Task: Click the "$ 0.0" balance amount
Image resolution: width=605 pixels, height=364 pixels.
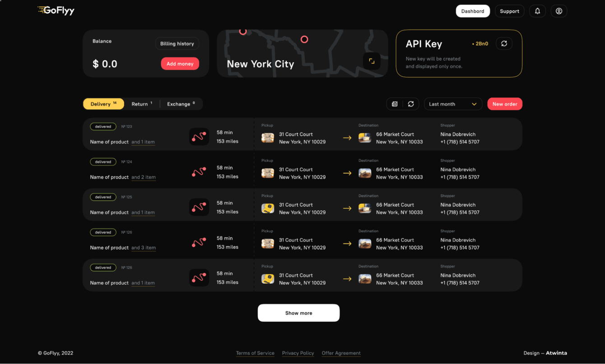Action: click(x=105, y=64)
